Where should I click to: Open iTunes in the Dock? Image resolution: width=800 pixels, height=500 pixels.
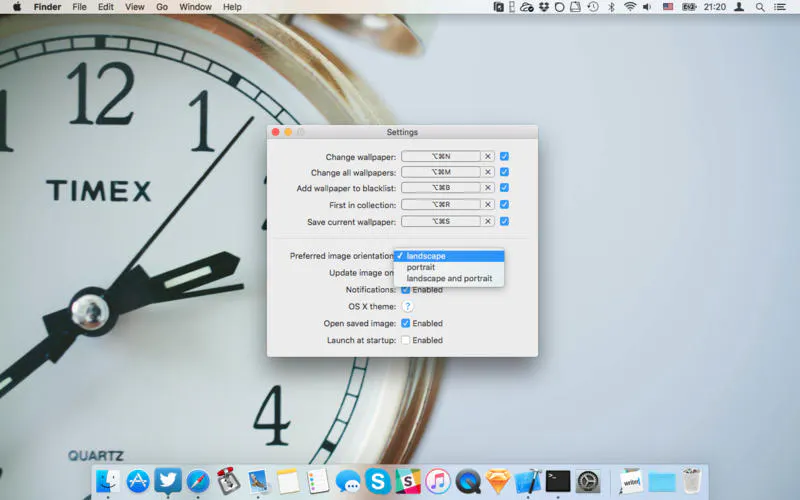click(x=438, y=481)
